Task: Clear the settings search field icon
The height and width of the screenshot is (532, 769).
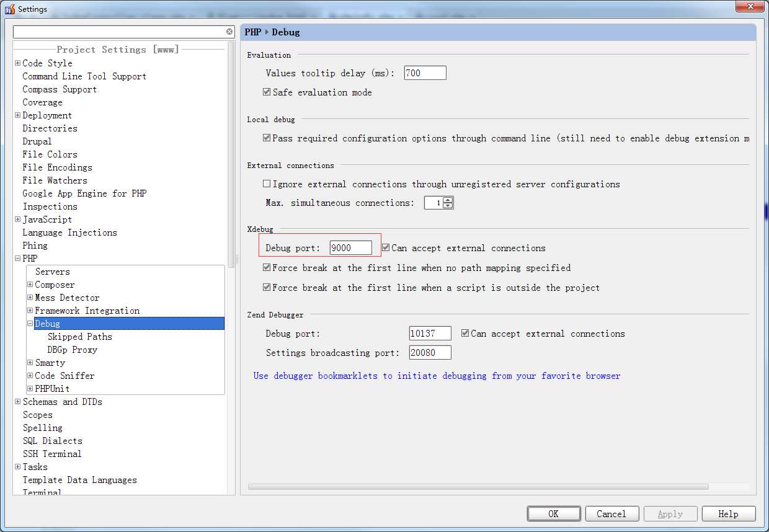Action: point(229,32)
